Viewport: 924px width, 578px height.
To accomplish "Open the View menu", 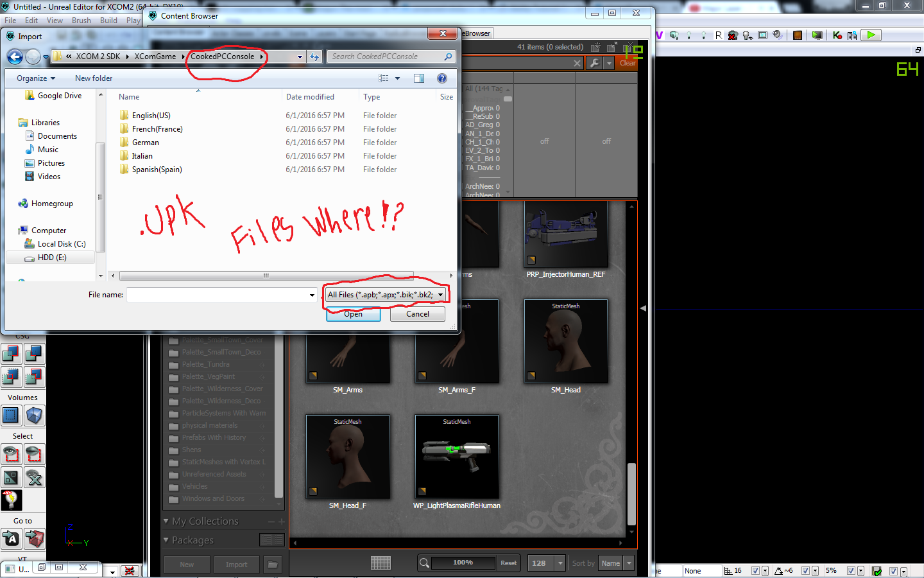I will tap(55, 21).
